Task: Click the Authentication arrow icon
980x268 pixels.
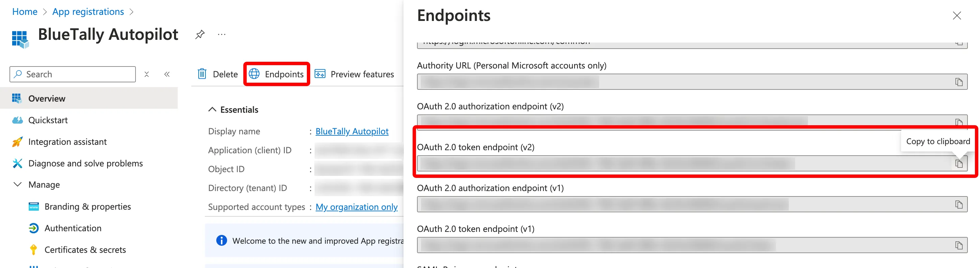Action: point(33,228)
